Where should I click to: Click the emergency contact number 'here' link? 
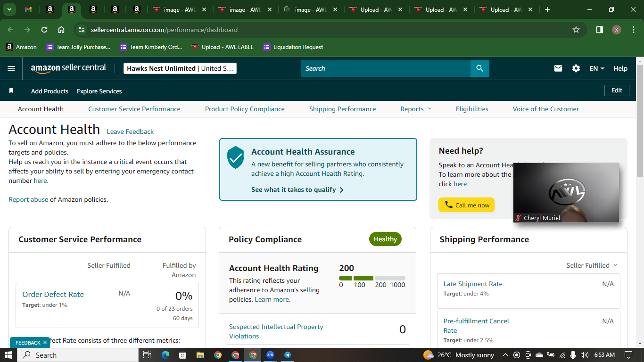pos(40,181)
